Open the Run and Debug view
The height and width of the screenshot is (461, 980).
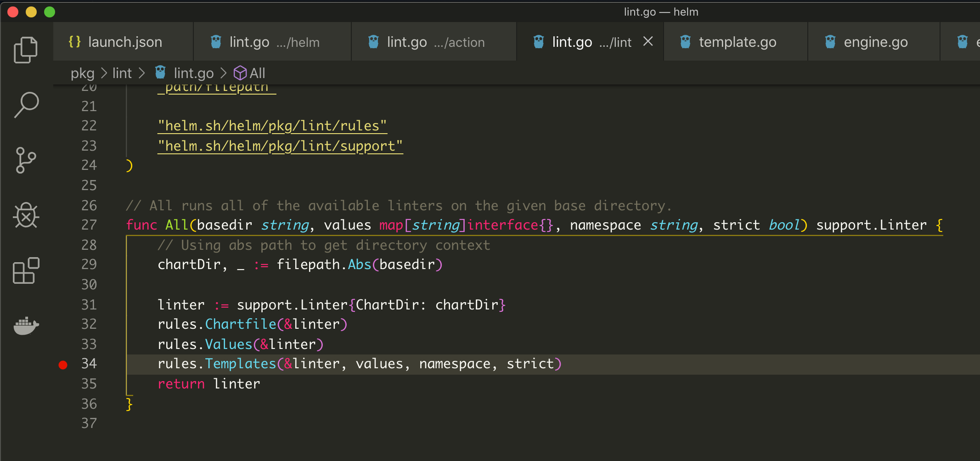pos(26,215)
